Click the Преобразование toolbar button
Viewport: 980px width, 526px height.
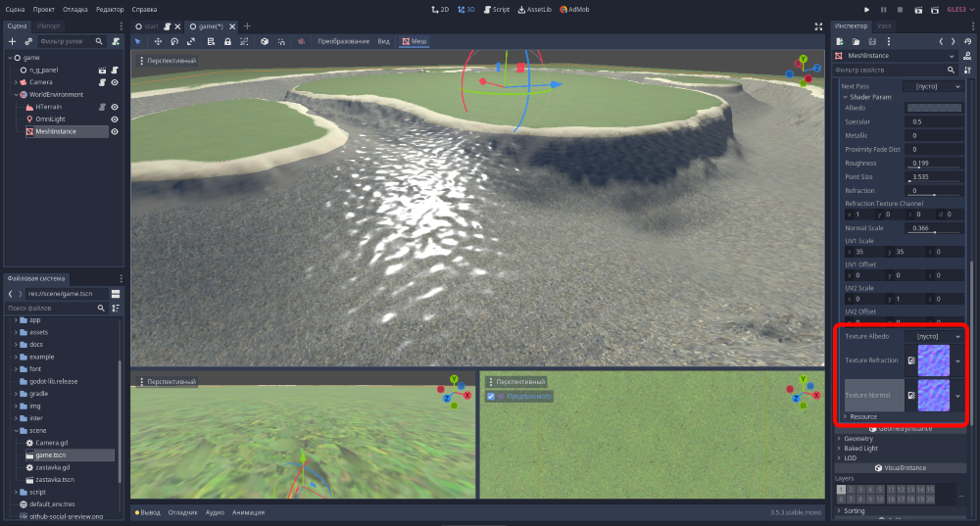coord(344,41)
